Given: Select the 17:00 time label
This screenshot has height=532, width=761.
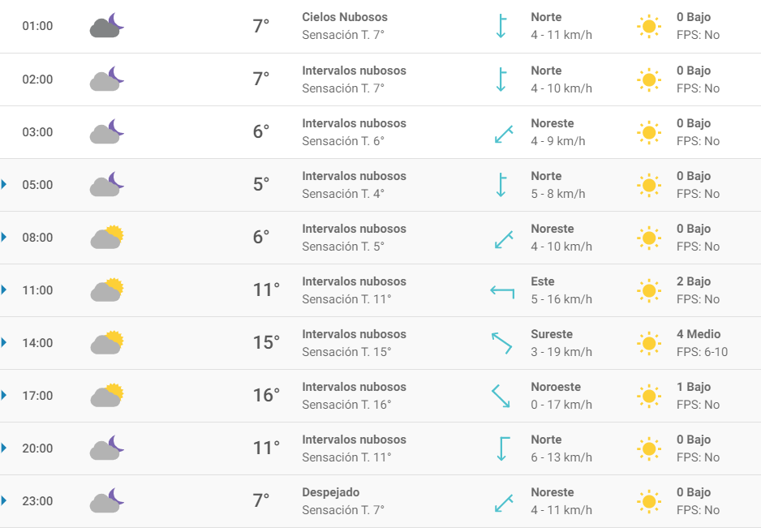Looking at the screenshot, I should (37, 396).
